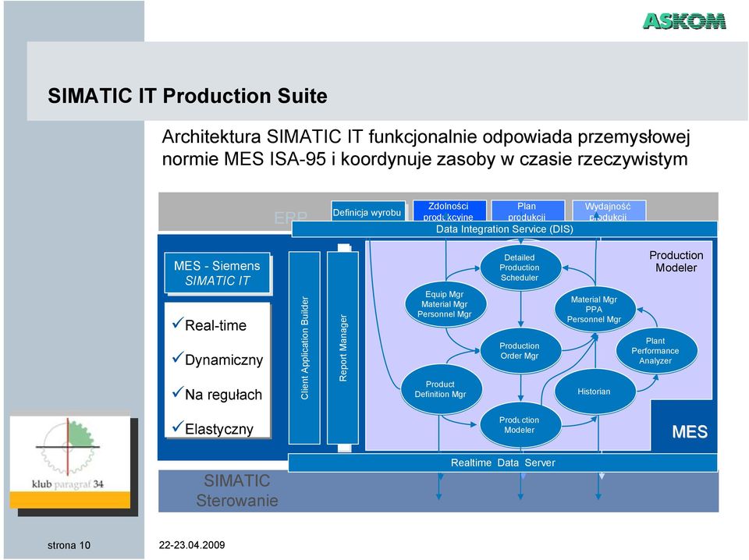This screenshot has width=749, height=560.
Task: Click the klub paragraf 34 logo
Action: point(69,462)
